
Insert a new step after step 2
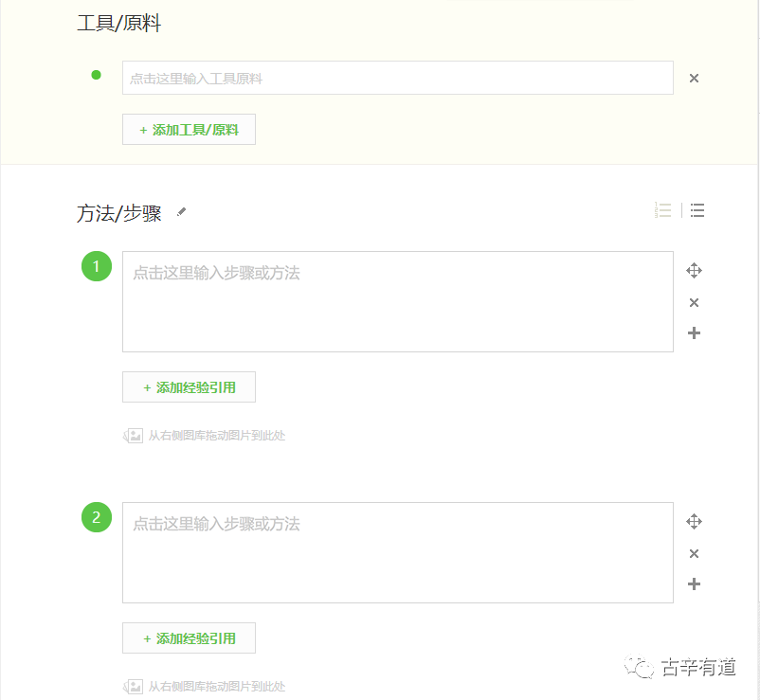point(694,583)
